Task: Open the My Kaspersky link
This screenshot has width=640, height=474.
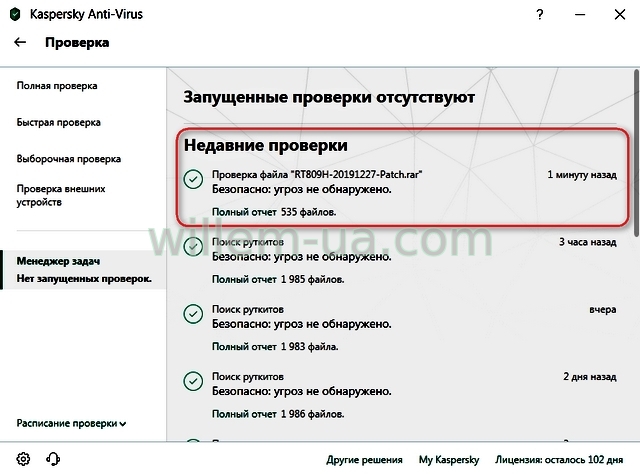Action: [x=449, y=460]
